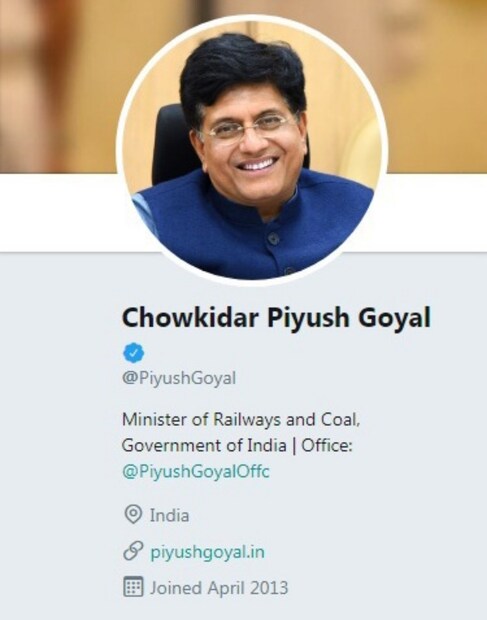487x620 pixels.
Task: Click the Piyush Goyal surname text in heading
Action: (x=349, y=319)
